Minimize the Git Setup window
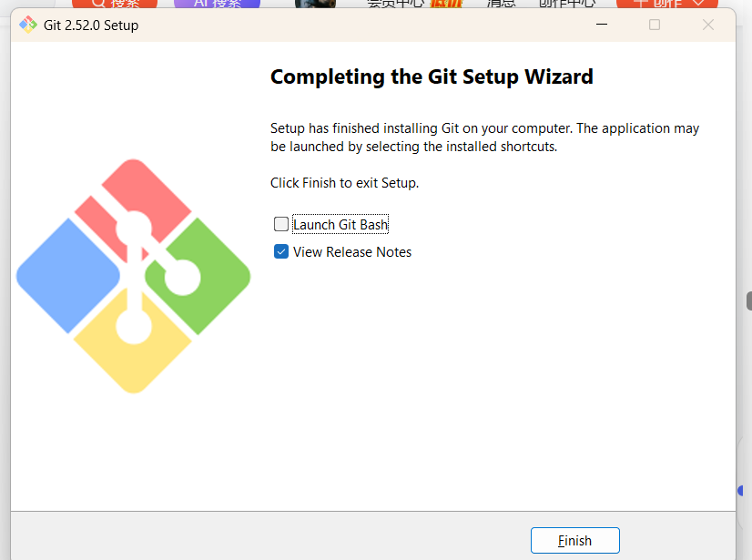Image resolution: width=752 pixels, height=560 pixels. [602, 25]
